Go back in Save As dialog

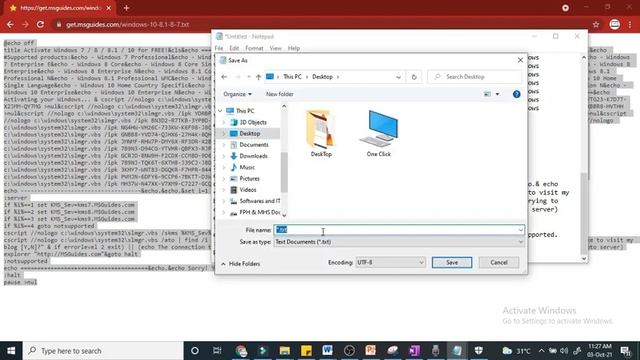coord(224,77)
